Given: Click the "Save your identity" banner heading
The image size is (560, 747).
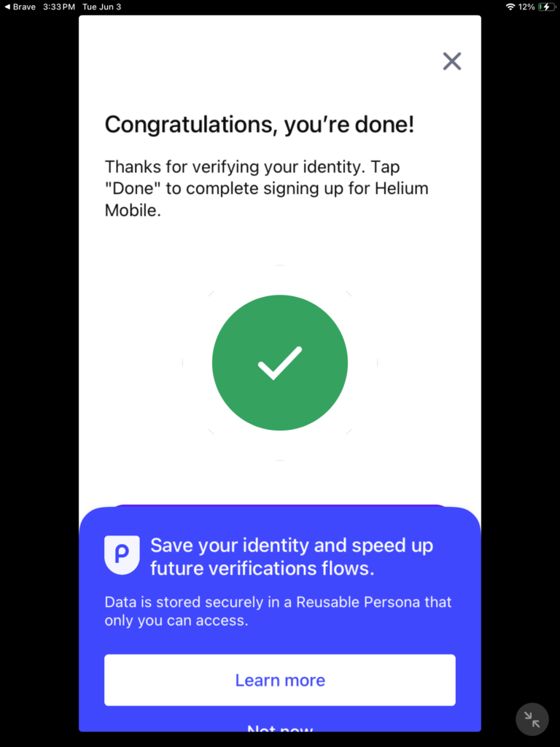Looking at the screenshot, I should tap(292, 546).
